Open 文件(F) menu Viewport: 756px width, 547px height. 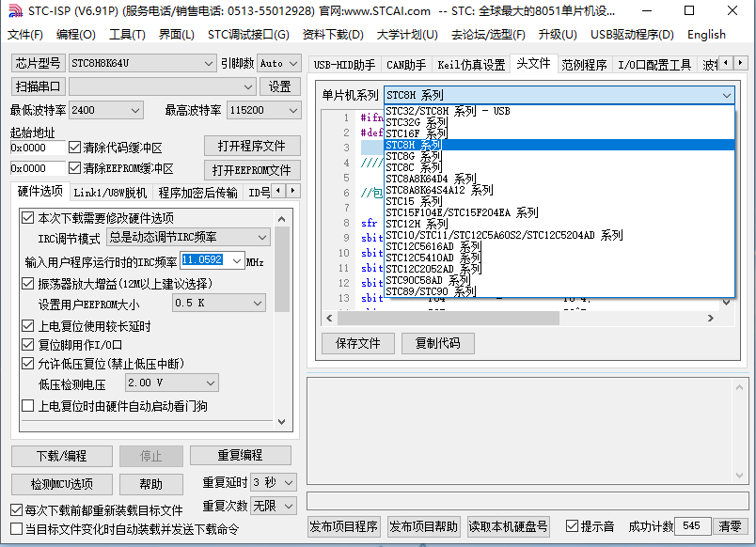pyautogui.click(x=25, y=35)
